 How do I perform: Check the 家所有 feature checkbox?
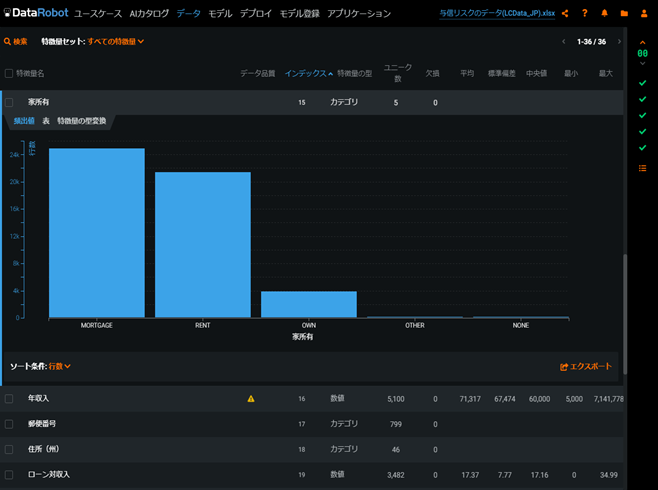[9, 102]
